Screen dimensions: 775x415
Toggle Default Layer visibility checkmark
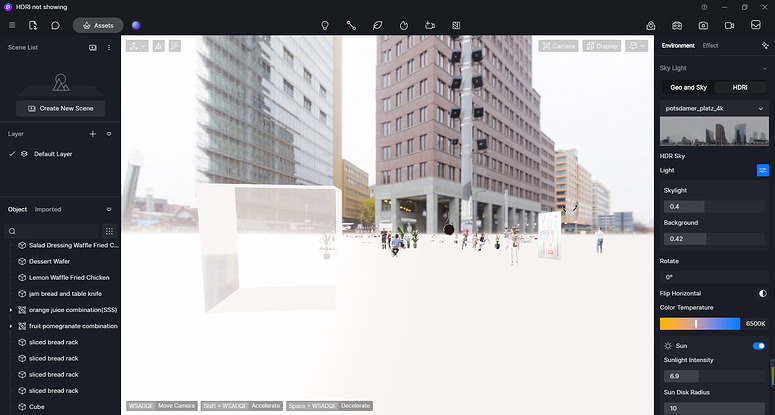click(12, 154)
